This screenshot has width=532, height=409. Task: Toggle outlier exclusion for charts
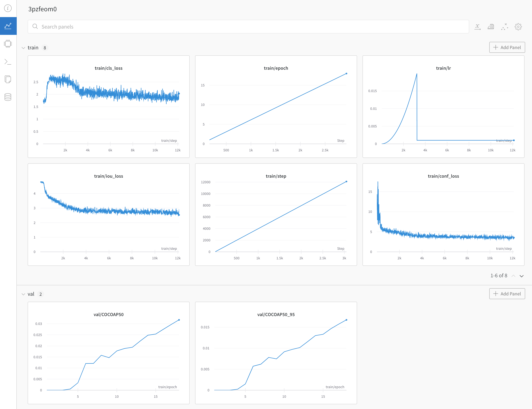click(504, 27)
